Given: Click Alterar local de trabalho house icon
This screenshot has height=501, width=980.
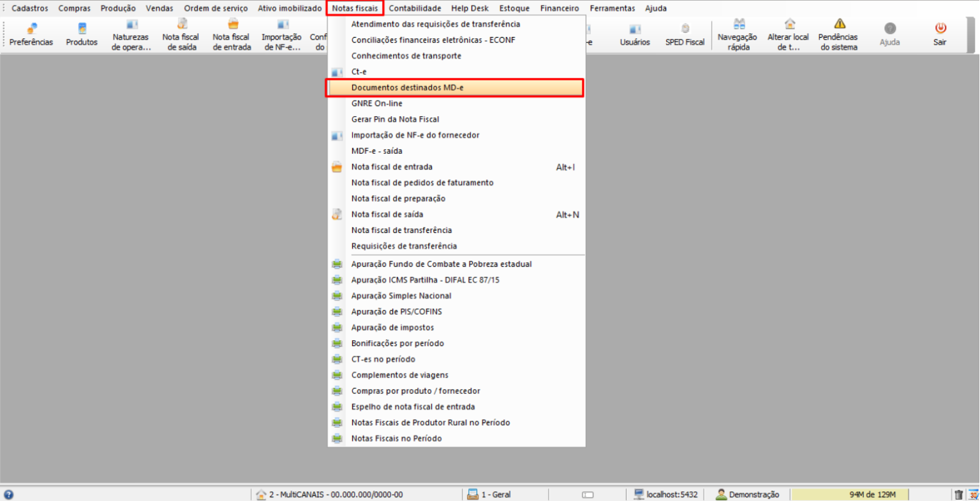Looking at the screenshot, I should point(789,24).
